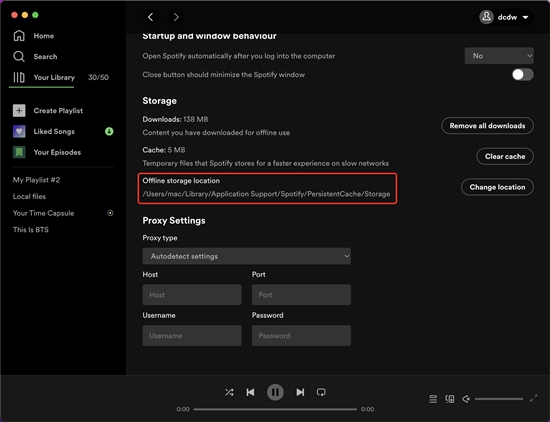Skip to the next track
Screen dimensions: 550x422
coord(300,392)
